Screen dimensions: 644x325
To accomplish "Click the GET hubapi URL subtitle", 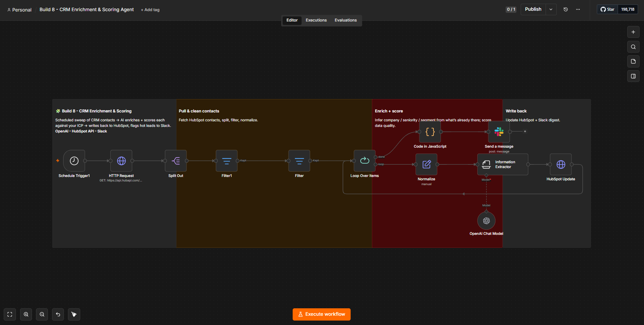I will 121,181.
